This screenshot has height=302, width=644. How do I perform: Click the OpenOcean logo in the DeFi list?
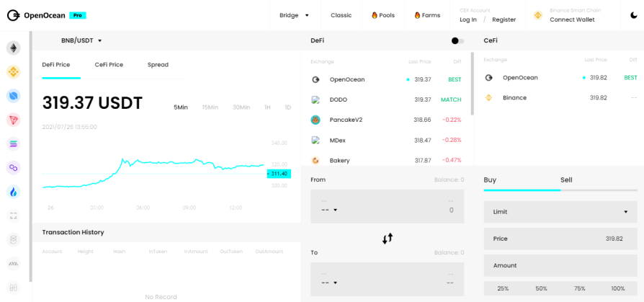click(316, 80)
